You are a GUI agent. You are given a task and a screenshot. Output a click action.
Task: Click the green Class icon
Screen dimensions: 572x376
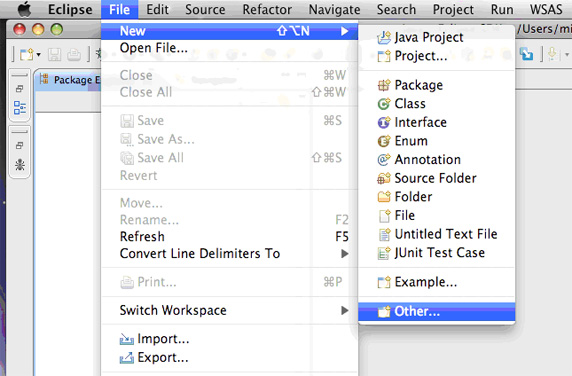tap(384, 104)
